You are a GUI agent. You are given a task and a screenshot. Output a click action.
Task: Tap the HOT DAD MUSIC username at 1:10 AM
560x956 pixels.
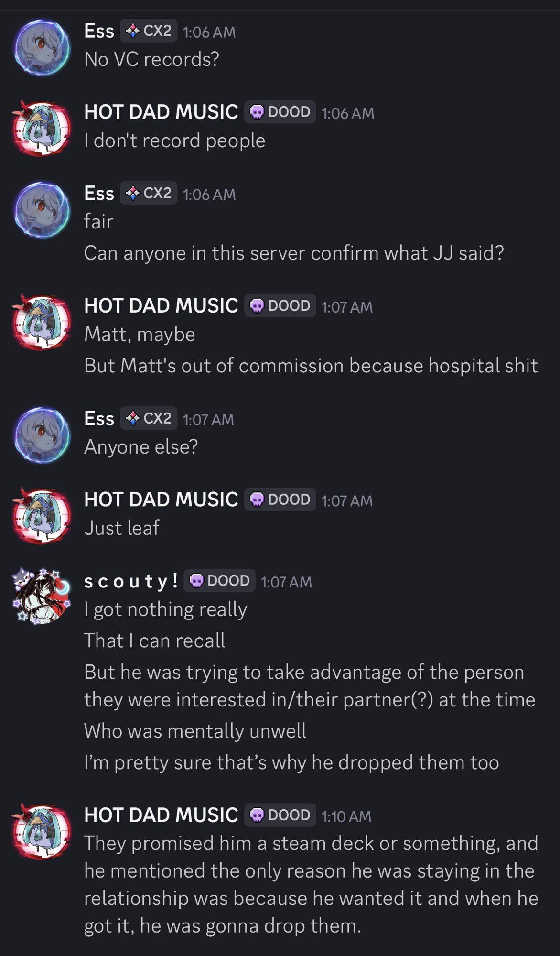[161, 815]
